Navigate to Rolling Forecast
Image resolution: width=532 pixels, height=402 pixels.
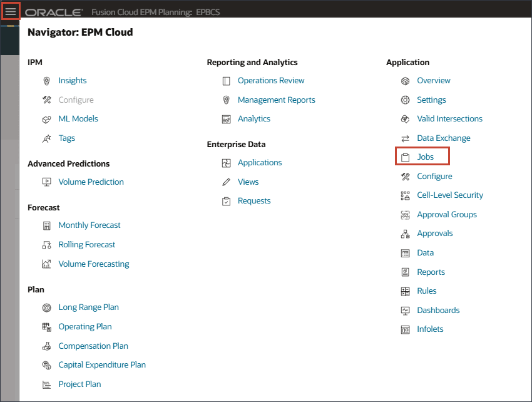(x=86, y=245)
